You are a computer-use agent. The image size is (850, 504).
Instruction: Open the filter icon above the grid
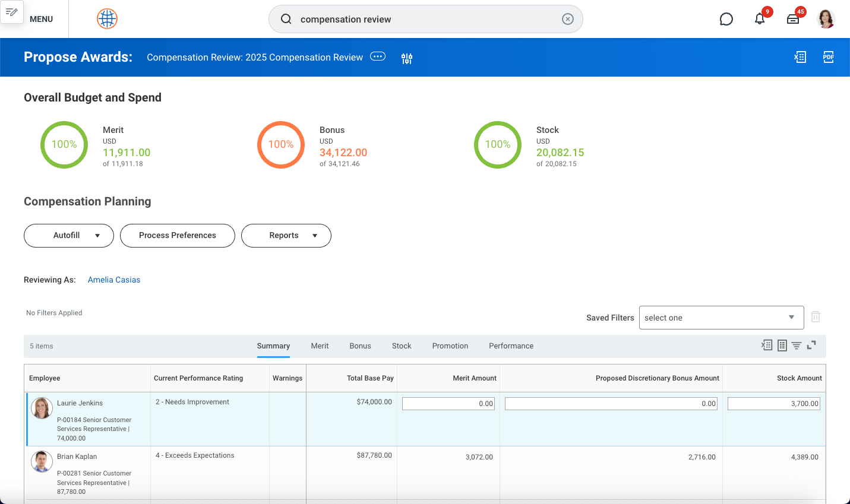pyautogui.click(x=797, y=345)
